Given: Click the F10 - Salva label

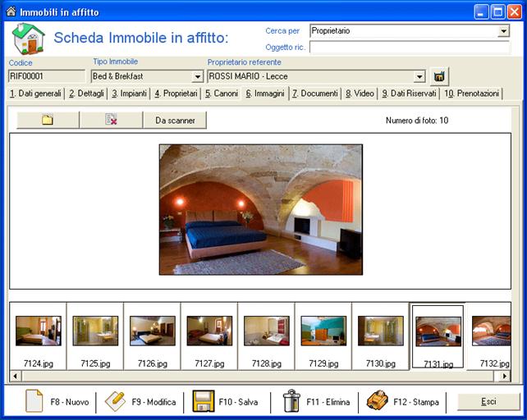Looking at the screenshot, I should click(238, 402).
